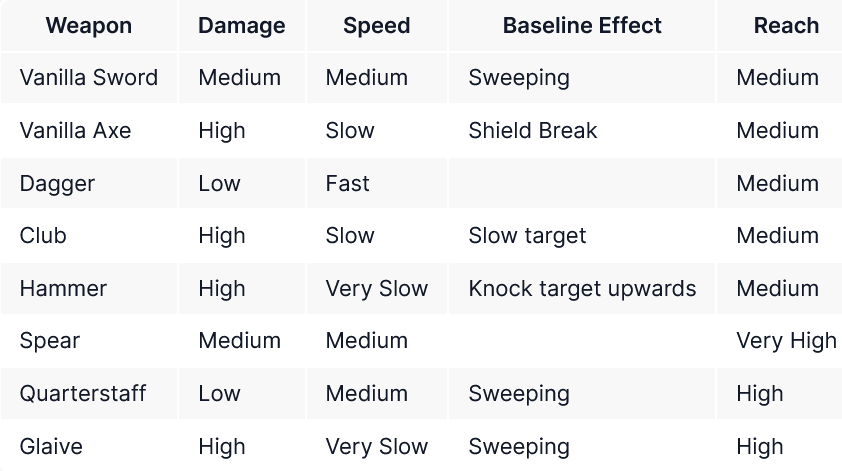The height and width of the screenshot is (471, 842).
Task: Click the Weapon column header
Action: [x=88, y=26]
